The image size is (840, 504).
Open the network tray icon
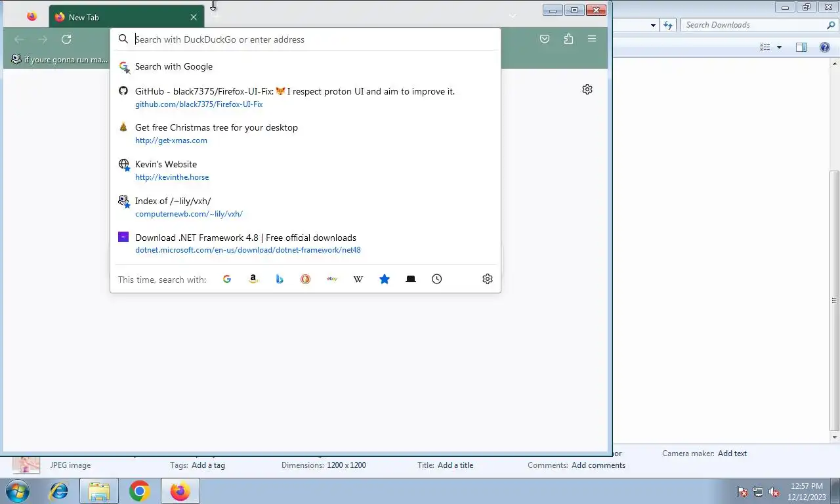[x=758, y=492]
